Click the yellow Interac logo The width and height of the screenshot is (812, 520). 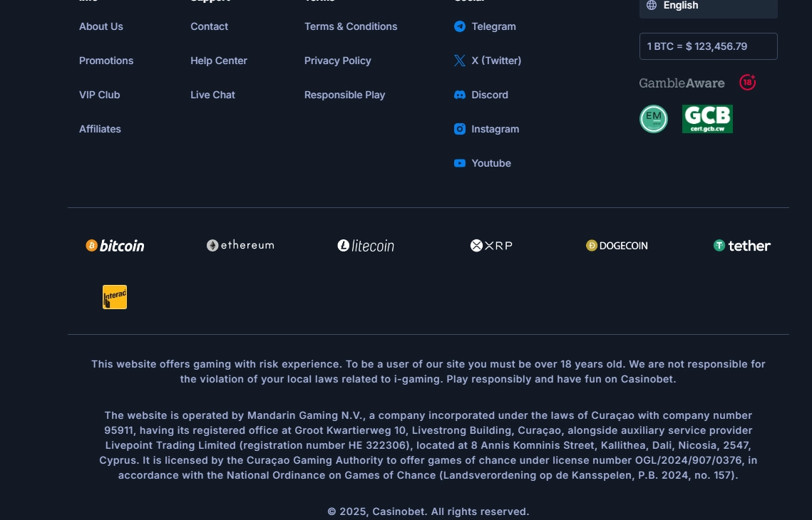click(115, 297)
